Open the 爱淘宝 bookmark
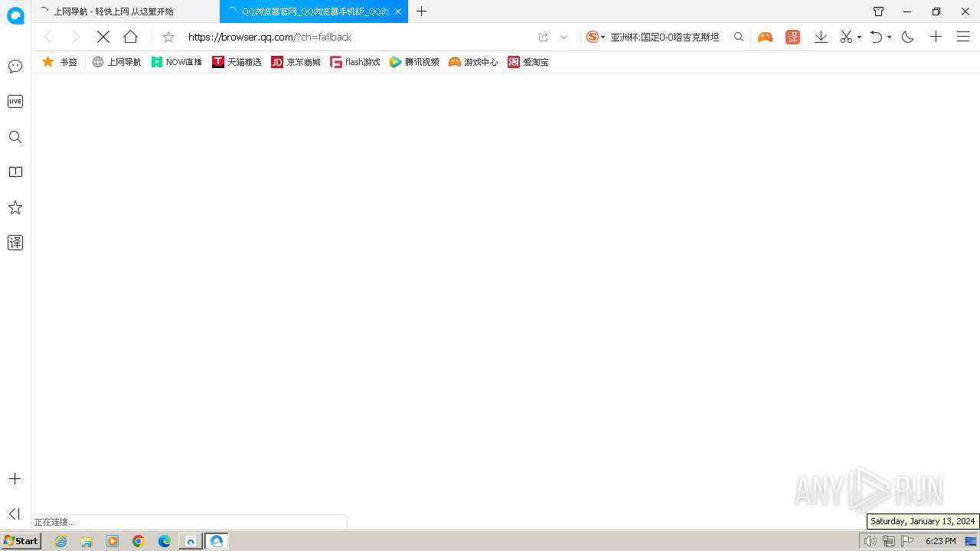The image size is (980, 551). click(528, 62)
